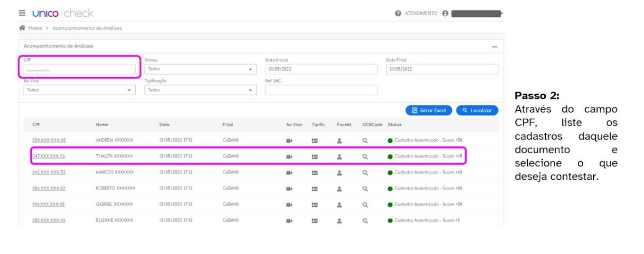Screen dimensions: 644x254
Task: Open FaceM. person icon for THALITA row
Action: 340,157
